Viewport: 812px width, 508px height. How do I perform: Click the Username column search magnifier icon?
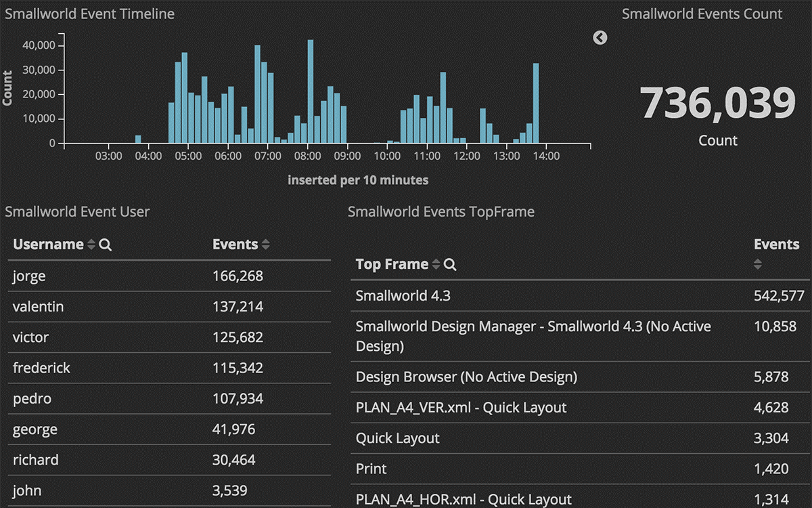pyautogui.click(x=105, y=245)
